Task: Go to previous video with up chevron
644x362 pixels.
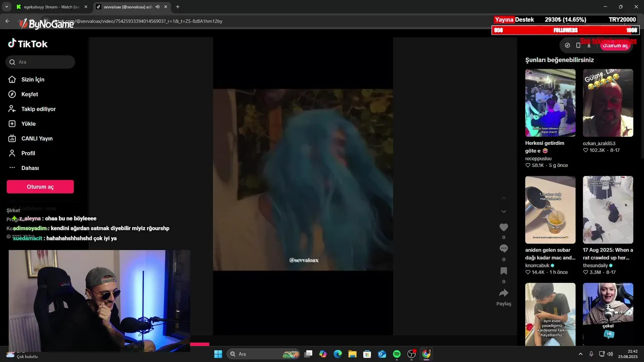Action: [x=504, y=198]
